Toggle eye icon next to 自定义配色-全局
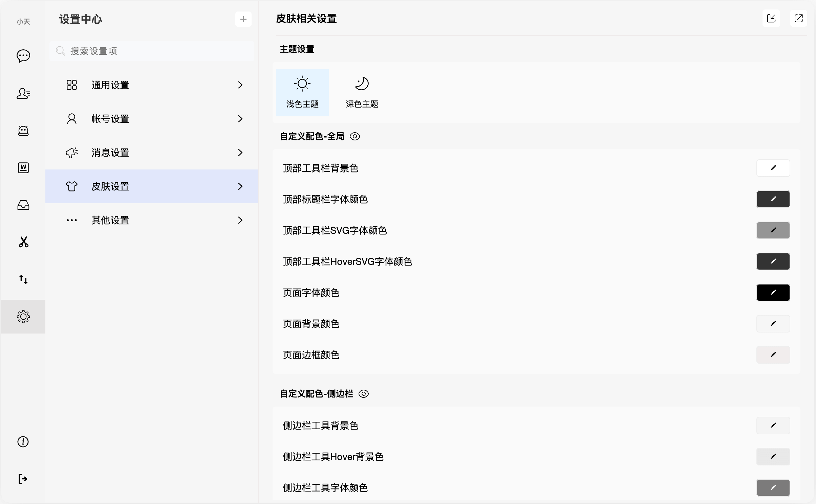The width and height of the screenshot is (816, 504). (355, 136)
